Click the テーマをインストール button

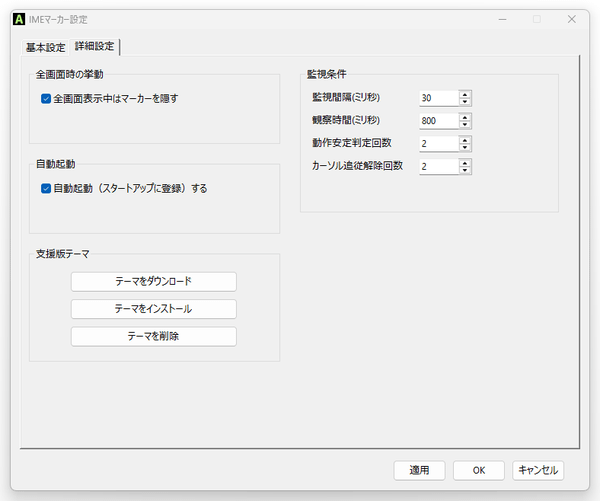pyautogui.click(x=153, y=309)
